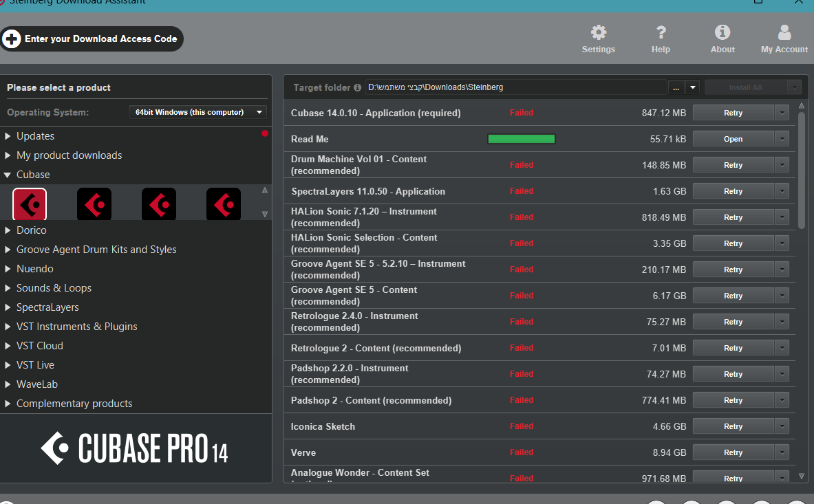814x504 pixels.
Task: Click the Cubase Pro 14 logo banner
Action: 135,448
